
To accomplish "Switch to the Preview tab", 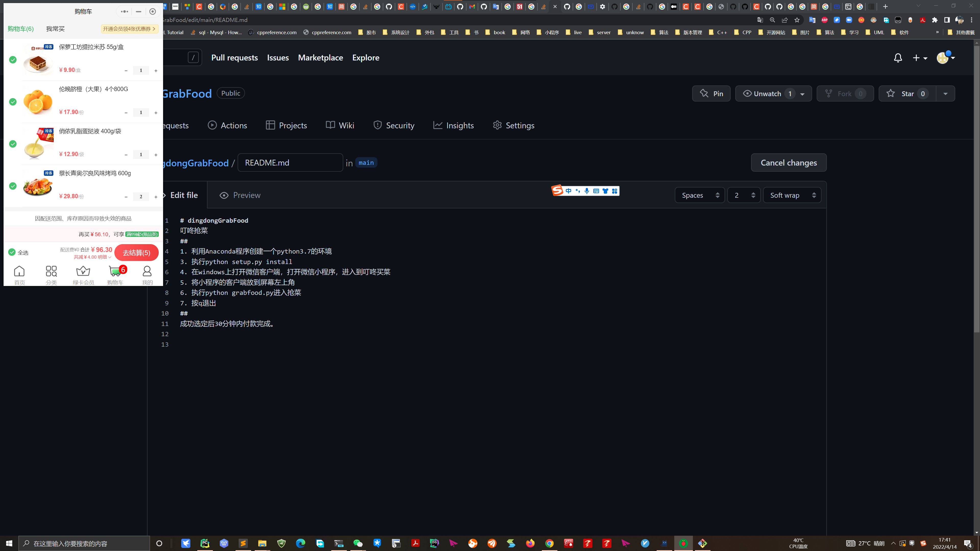I will (x=240, y=195).
